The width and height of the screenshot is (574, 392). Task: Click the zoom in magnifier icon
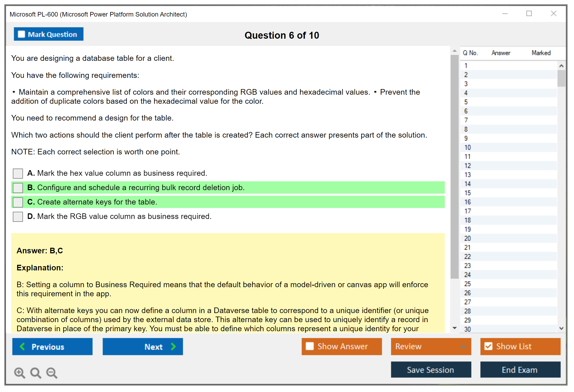(19, 373)
